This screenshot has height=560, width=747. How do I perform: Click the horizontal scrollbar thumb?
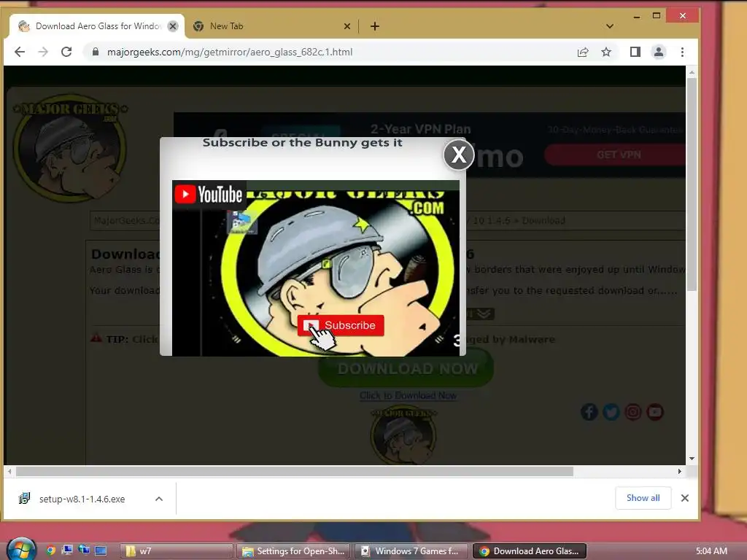click(x=295, y=472)
